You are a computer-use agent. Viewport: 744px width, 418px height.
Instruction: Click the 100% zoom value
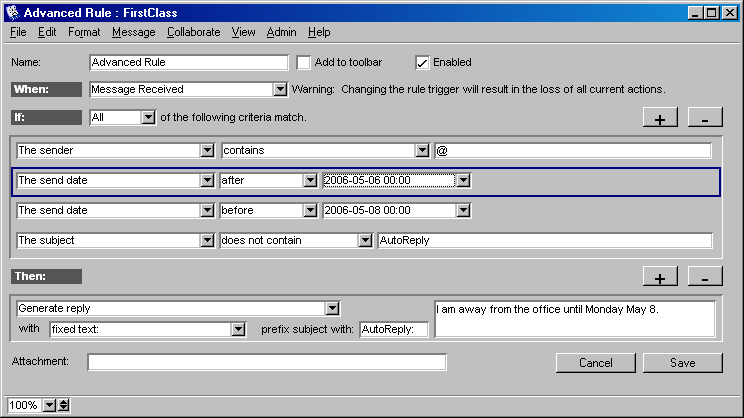click(24, 405)
